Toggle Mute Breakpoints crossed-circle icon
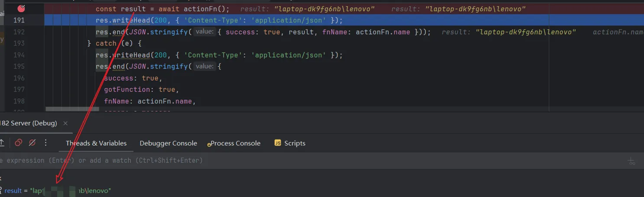 [32, 143]
